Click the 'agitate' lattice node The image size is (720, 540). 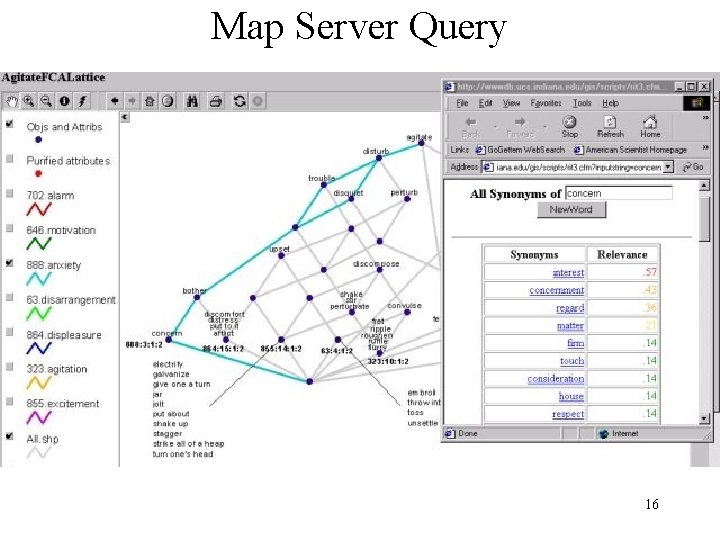click(421, 143)
